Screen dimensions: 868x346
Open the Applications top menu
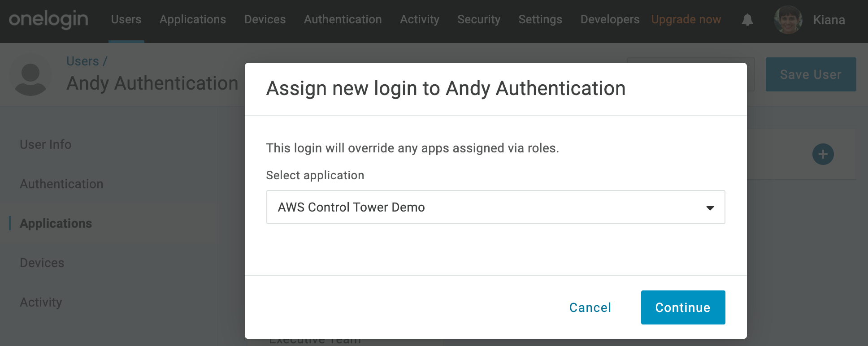[193, 20]
